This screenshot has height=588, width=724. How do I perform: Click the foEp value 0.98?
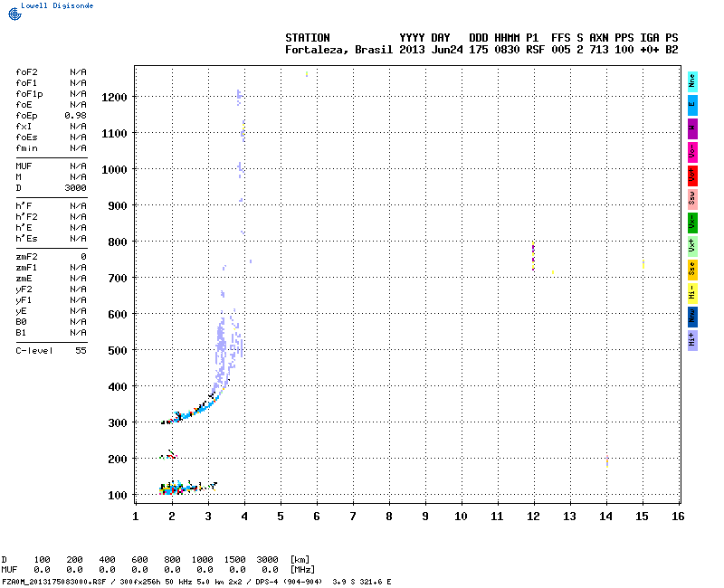coord(75,115)
